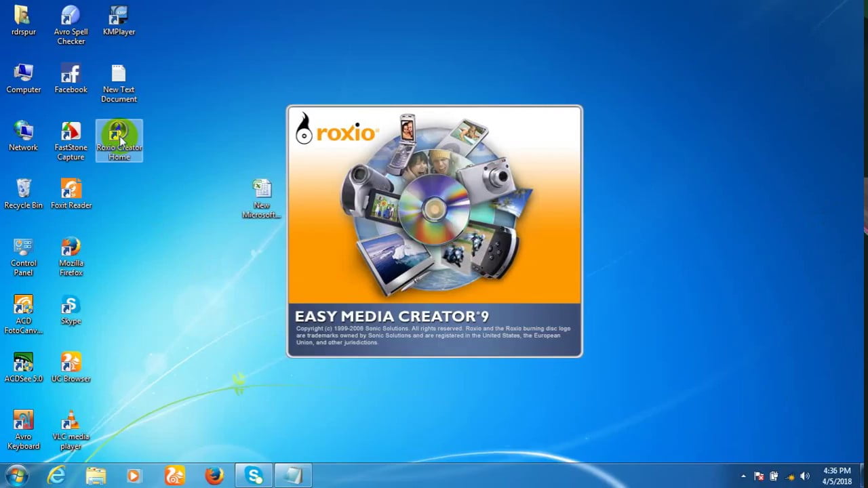Select the rdrspur folder icon
Screen dimensions: 868x488
click(24, 20)
